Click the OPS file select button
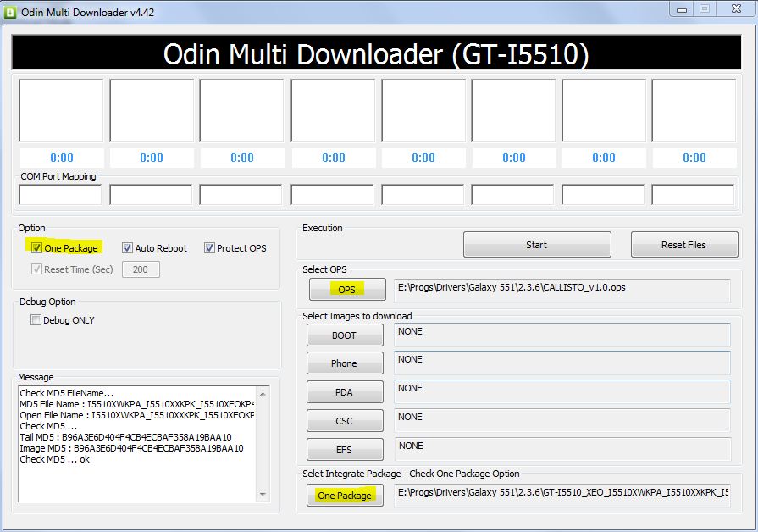The height and width of the screenshot is (532, 758). coord(347,289)
